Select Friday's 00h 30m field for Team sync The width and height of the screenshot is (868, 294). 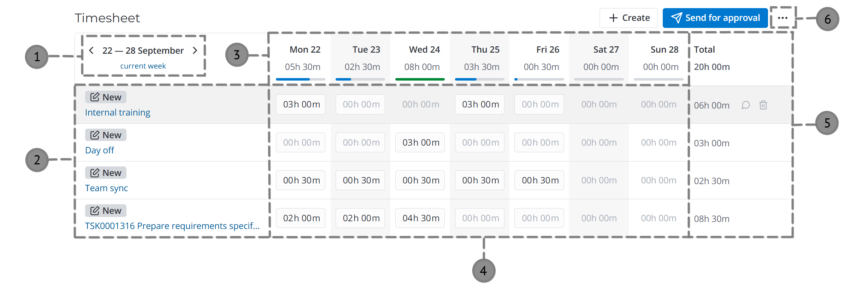(x=539, y=180)
